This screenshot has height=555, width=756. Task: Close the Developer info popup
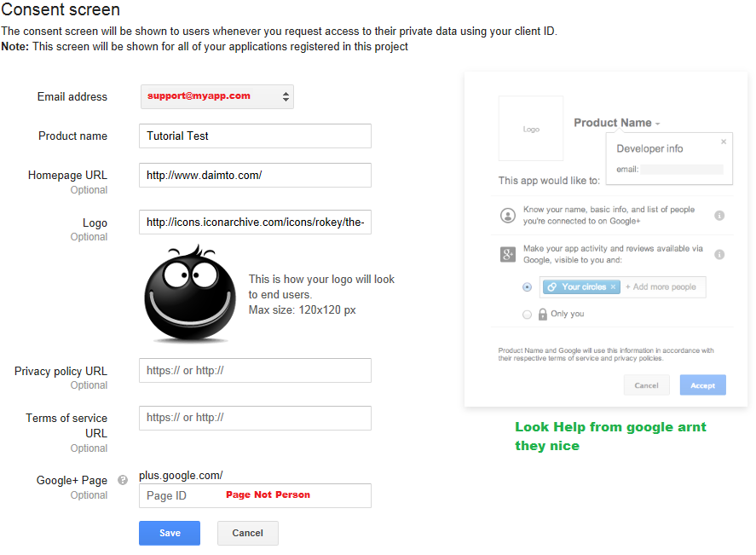coord(724,142)
